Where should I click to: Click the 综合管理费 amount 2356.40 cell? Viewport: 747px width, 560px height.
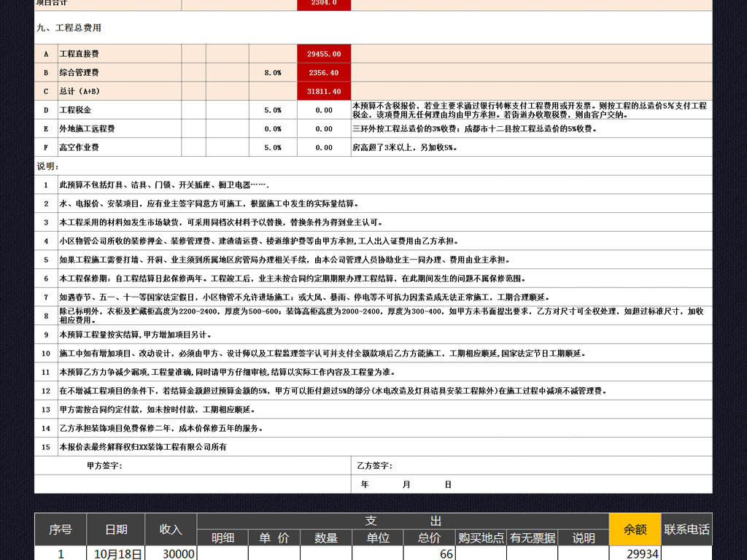coord(324,73)
